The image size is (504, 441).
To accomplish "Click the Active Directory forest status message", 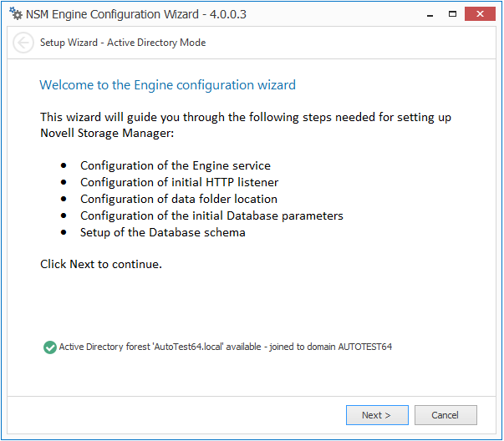I will click(225, 347).
